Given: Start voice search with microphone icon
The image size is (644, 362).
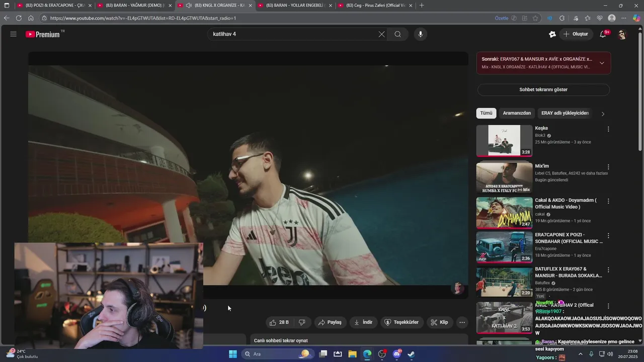Looking at the screenshot, I should (421, 34).
